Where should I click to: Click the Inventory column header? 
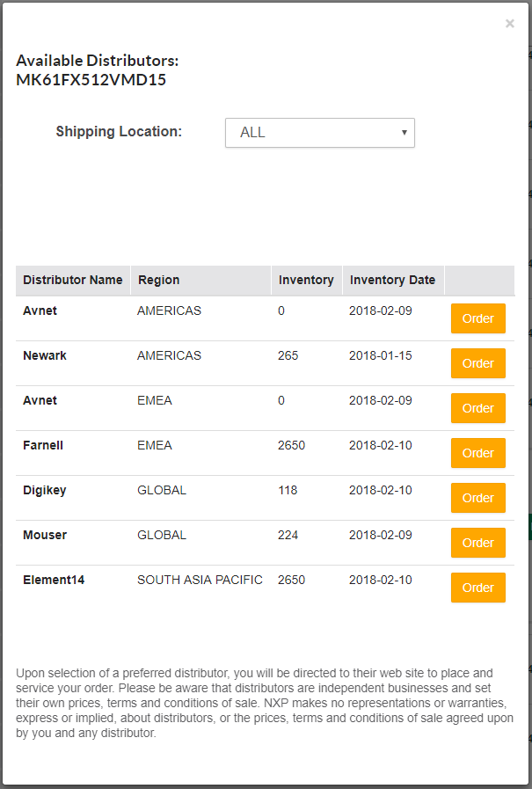(x=306, y=280)
